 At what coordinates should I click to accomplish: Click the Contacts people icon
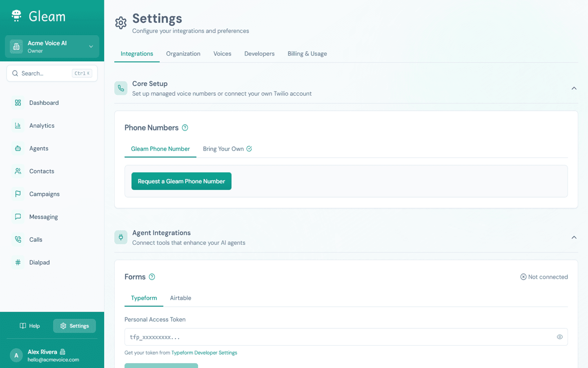coord(18,171)
